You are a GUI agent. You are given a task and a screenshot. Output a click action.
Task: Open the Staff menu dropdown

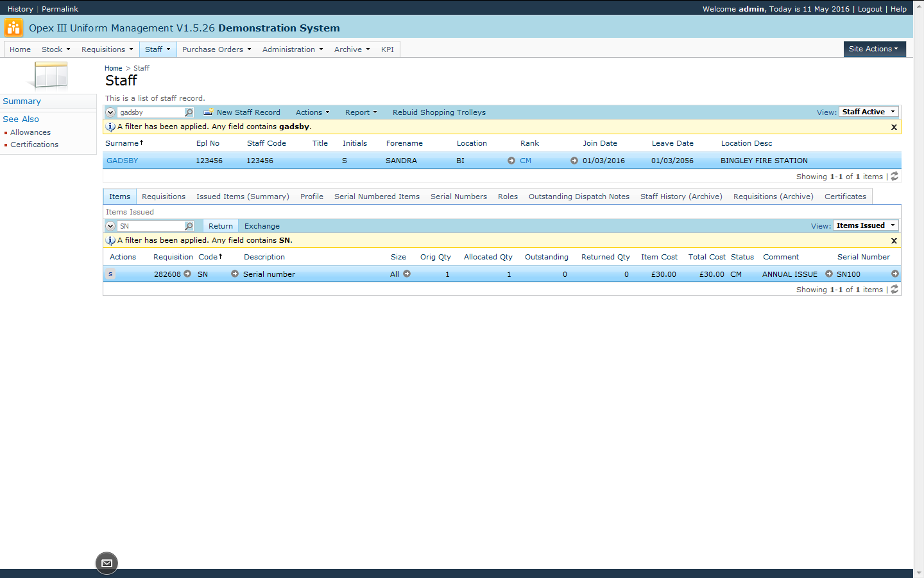coord(158,49)
